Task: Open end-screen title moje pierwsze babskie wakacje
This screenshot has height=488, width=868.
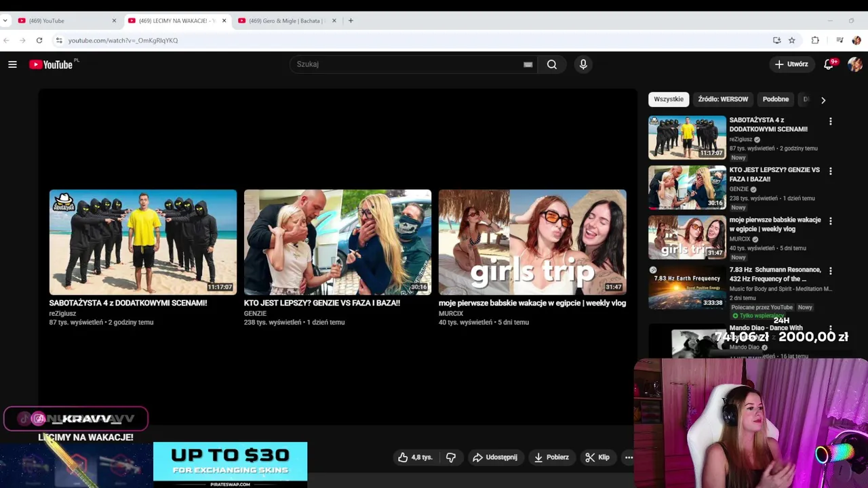Action: 532,303
